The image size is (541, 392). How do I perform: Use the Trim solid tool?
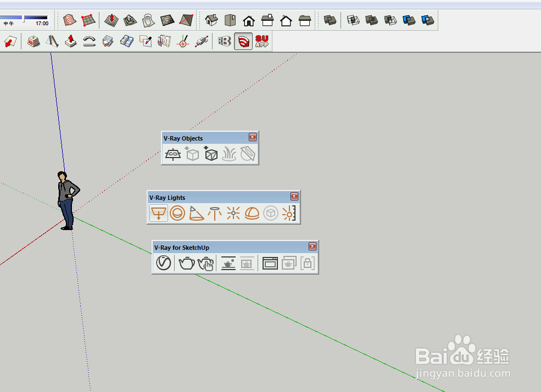tap(409, 20)
